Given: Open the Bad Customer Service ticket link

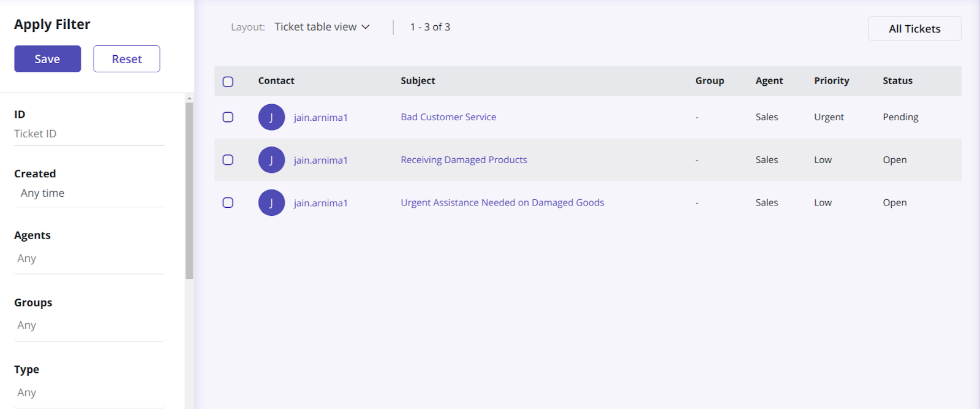Looking at the screenshot, I should click(448, 117).
